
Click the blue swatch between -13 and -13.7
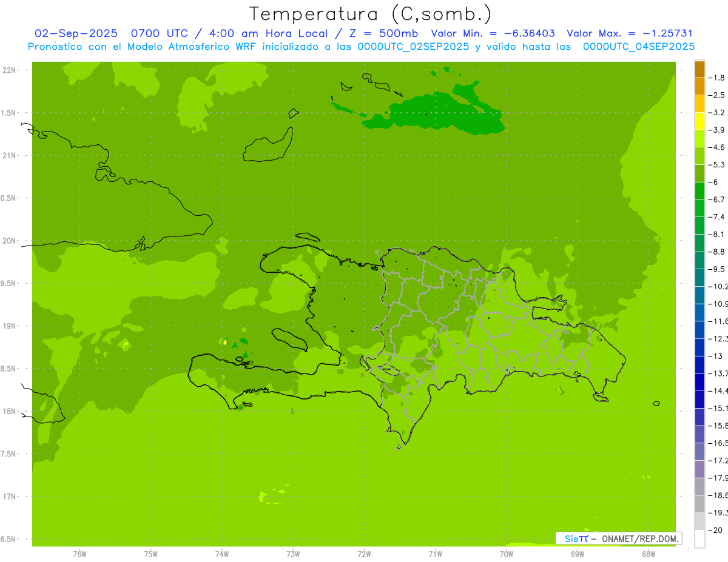coord(699,365)
